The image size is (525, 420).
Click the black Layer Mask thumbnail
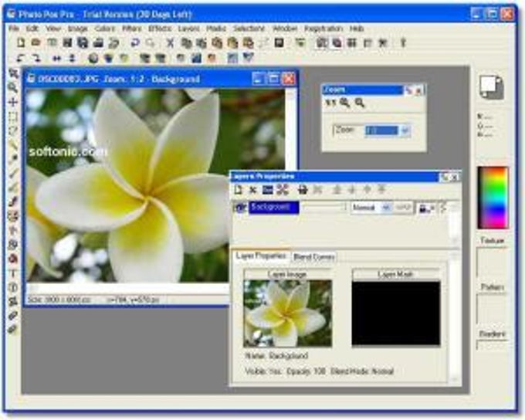pos(396,313)
